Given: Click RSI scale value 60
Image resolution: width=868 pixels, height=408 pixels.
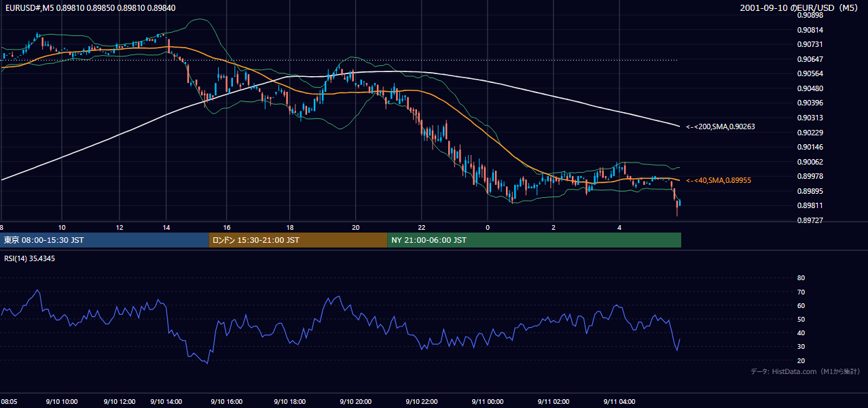Looking at the screenshot, I should tap(801, 305).
